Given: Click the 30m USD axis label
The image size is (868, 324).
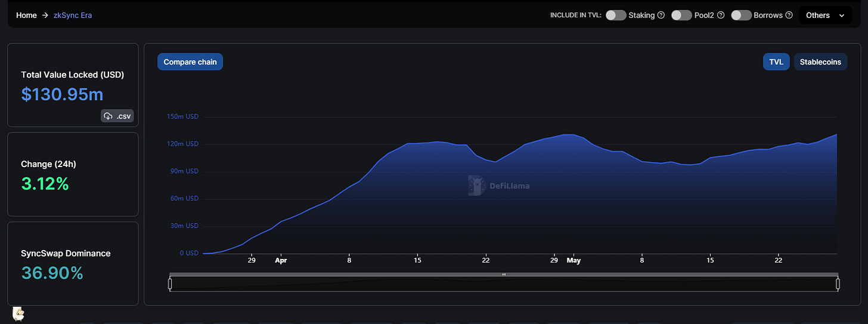Looking at the screenshot, I should tap(184, 226).
